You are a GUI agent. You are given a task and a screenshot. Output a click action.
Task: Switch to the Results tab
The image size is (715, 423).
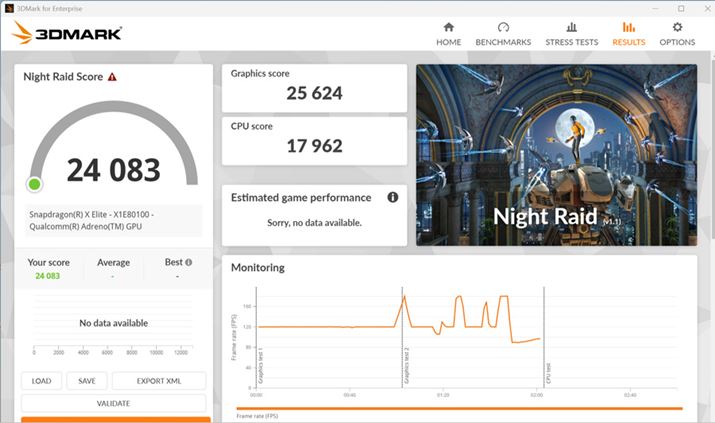pyautogui.click(x=628, y=33)
